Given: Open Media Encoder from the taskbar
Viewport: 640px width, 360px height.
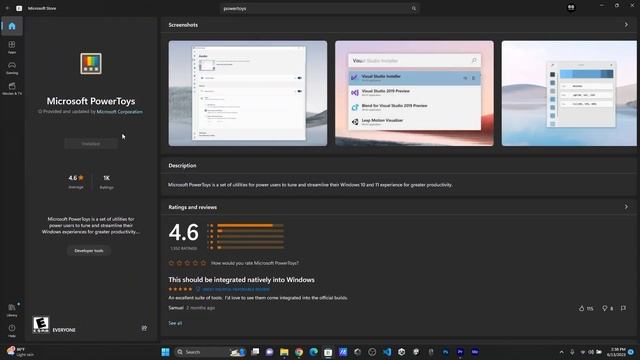Looking at the screenshot, I should click(475, 352).
